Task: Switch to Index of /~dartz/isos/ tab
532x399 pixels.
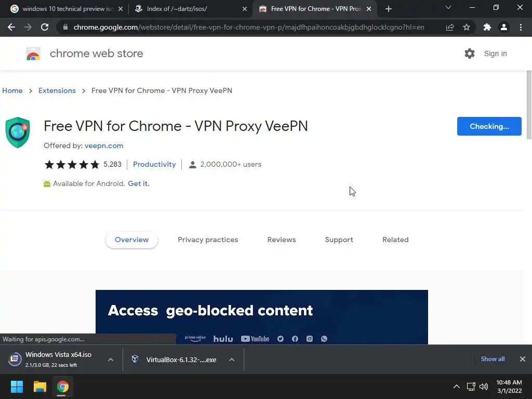Action: [x=190, y=9]
